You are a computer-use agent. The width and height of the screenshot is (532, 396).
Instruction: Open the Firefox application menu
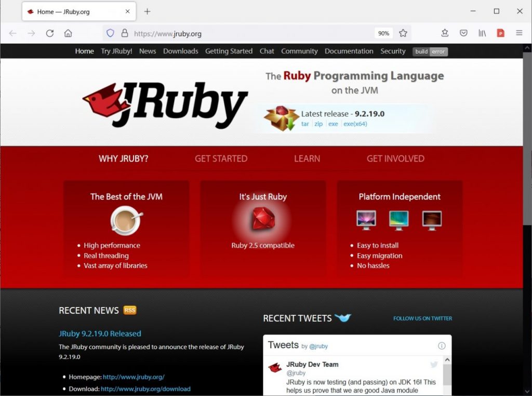[x=519, y=33]
